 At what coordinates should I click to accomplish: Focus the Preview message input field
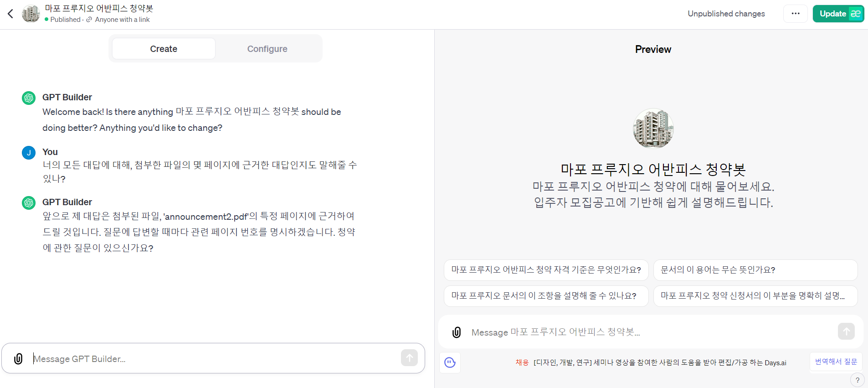pos(652,332)
